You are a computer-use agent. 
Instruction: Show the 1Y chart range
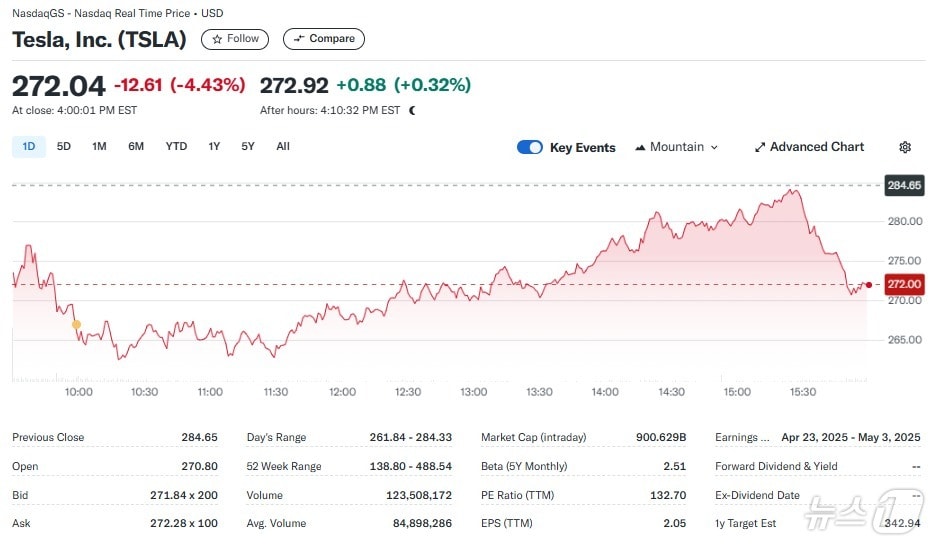tap(214, 147)
